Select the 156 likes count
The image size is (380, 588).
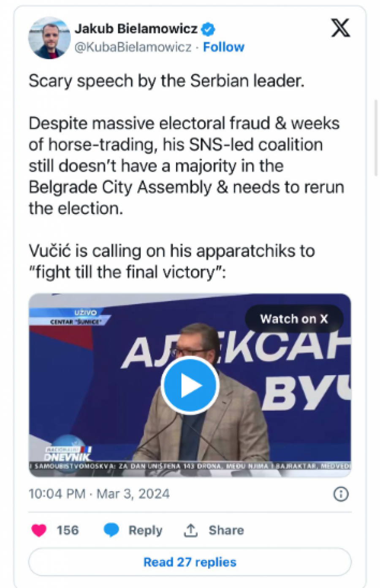tap(68, 530)
